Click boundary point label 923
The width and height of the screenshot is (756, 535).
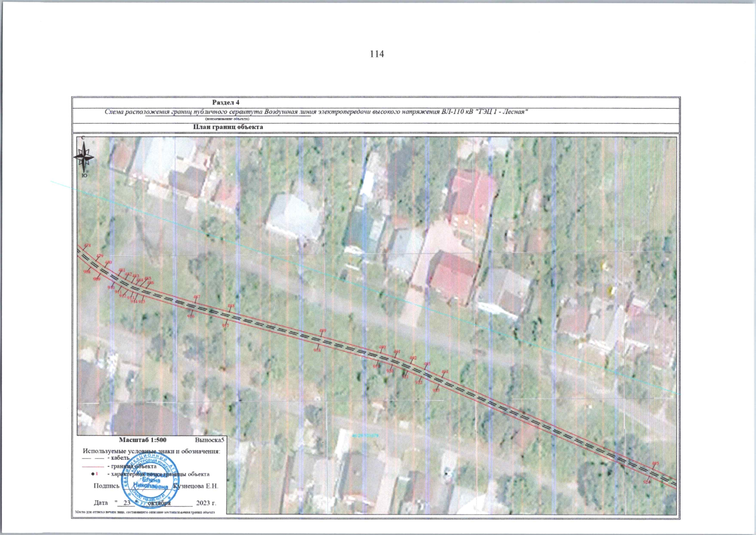(x=436, y=391)
